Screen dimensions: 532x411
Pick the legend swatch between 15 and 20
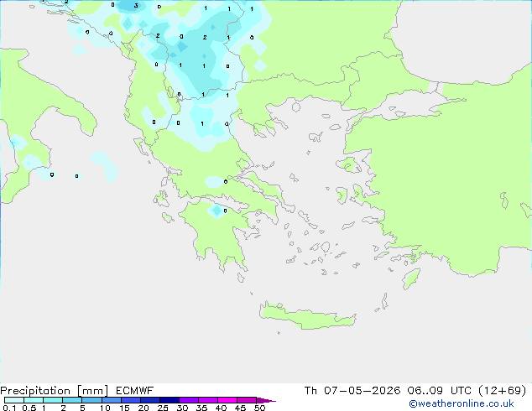pyautogui.click(x=131, y=400)
